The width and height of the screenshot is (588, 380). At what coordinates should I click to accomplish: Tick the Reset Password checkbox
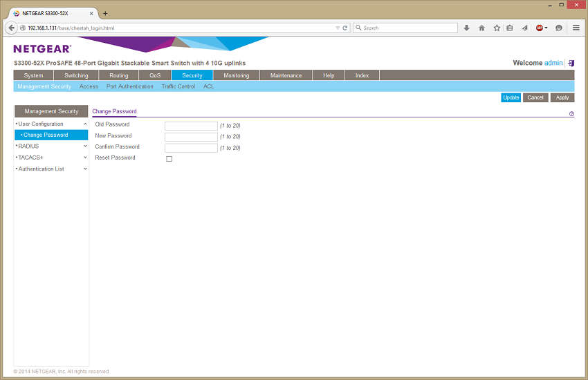[169, 159]
